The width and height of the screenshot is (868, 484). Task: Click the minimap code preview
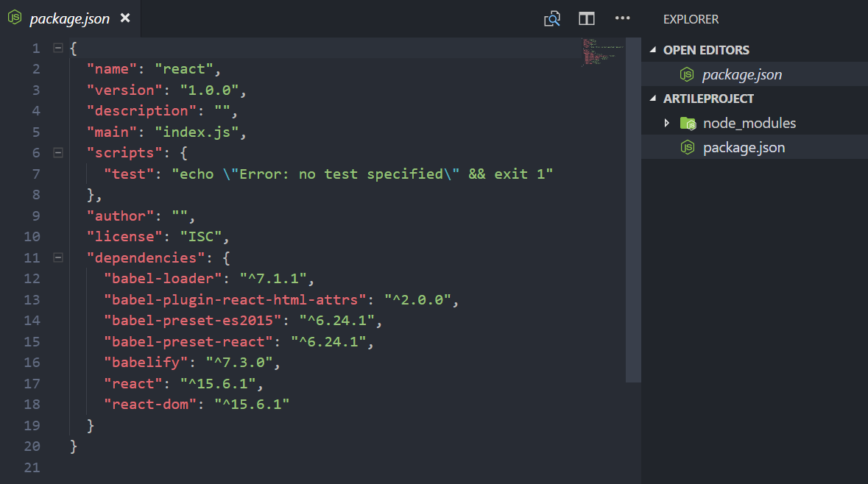pyautogui.click(x=601, y=53)
